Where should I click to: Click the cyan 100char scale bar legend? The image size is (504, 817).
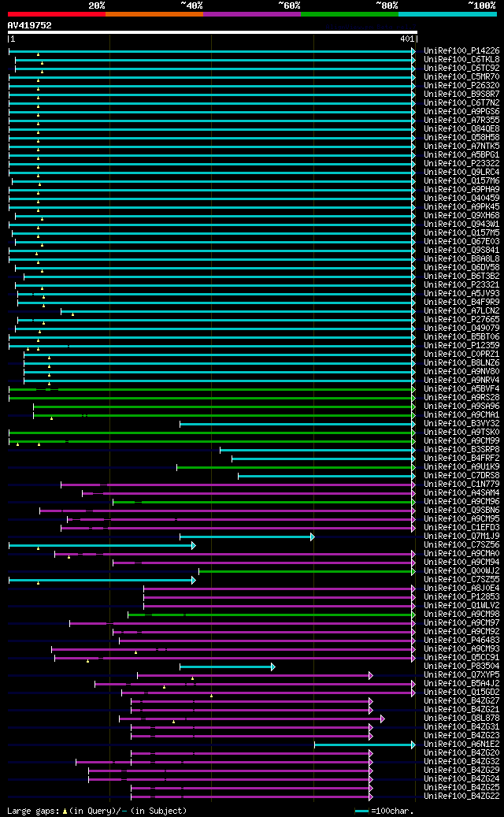[x=362, y=811]
